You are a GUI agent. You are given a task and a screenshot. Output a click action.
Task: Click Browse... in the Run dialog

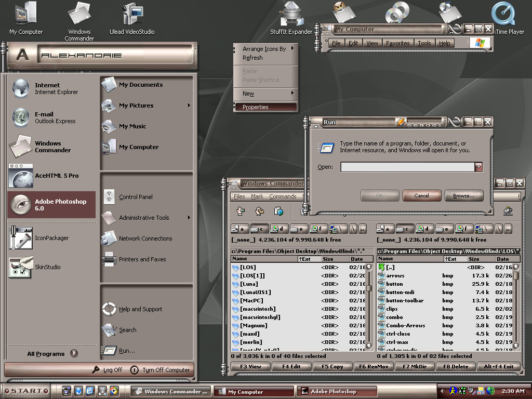coord(464,196)
